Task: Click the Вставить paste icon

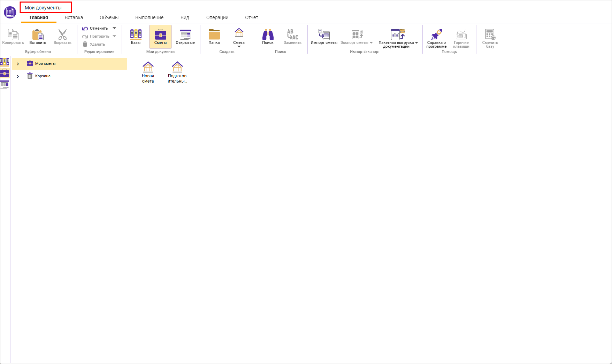Action: click(38, 37)
